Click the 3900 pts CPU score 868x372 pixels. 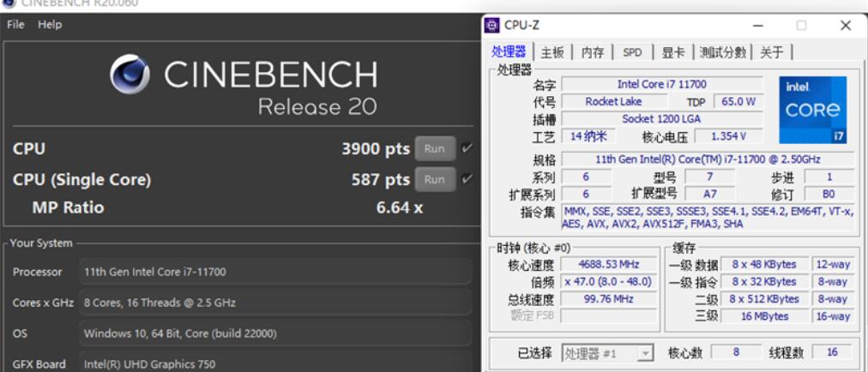(x=376, y=149)
